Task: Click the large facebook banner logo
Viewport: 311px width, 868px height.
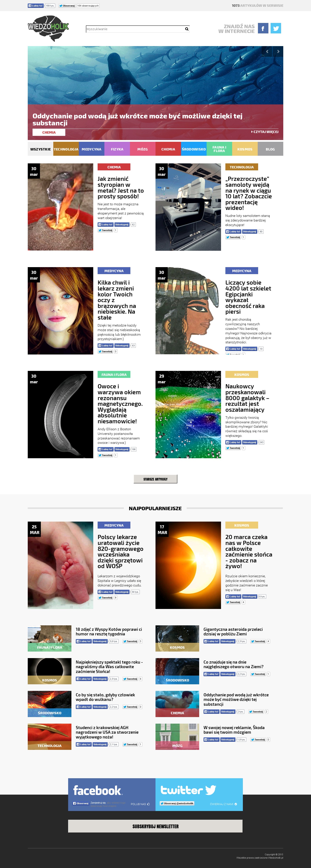Action: [x=98, y=790]
